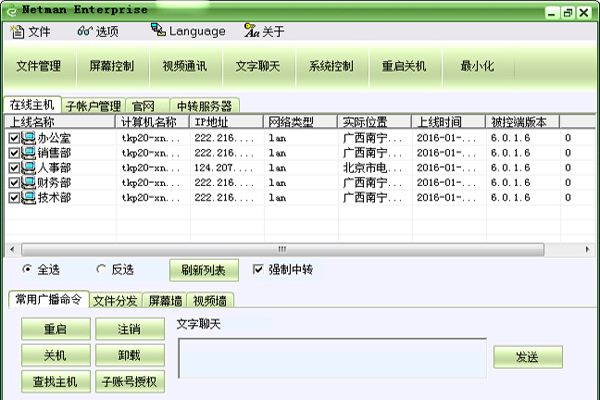Click the 文字聊天 message input box
This screenshot has width=600, height=400.
[332, 359]
